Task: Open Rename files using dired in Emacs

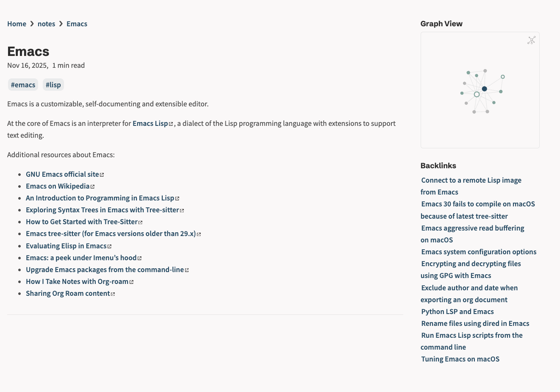Action: coord(475,323)
